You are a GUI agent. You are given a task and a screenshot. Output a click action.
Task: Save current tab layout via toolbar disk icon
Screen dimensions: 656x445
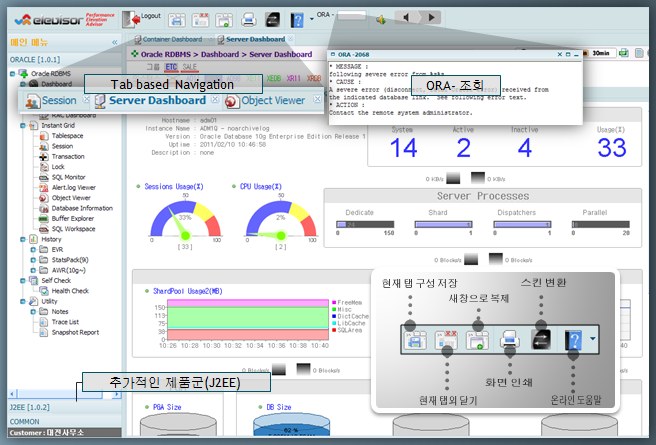point(177,20)
